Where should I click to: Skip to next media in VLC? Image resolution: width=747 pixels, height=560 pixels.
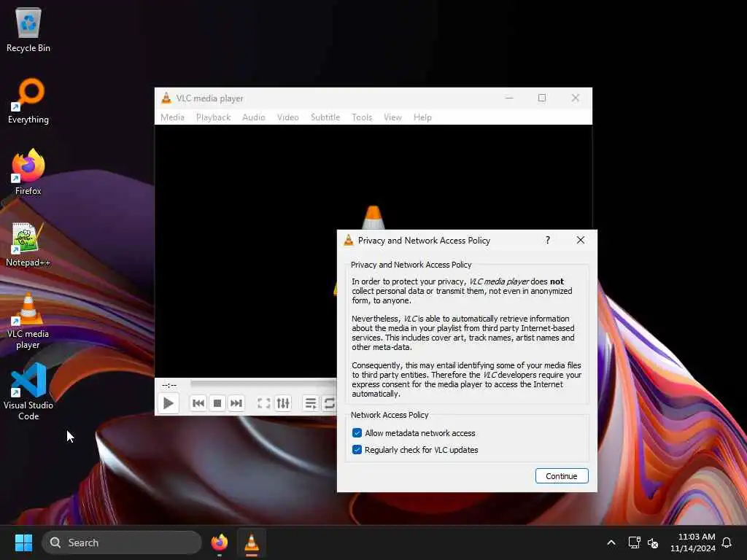[236, 403]
